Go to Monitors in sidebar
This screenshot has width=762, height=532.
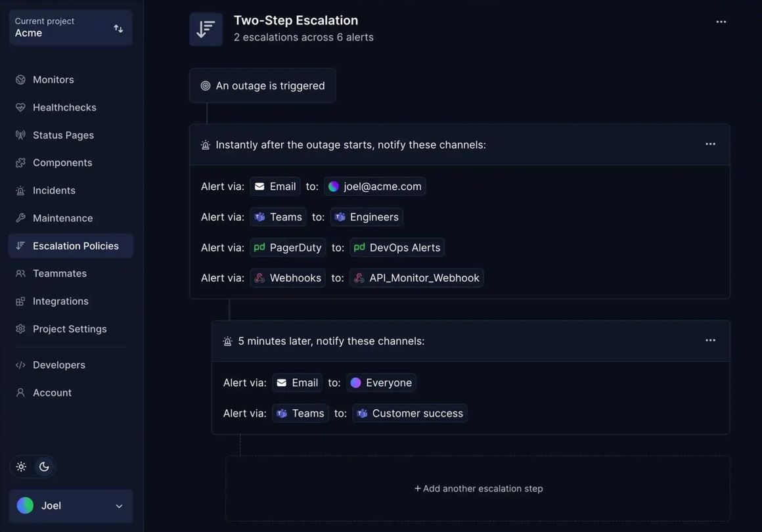tap(70, 79)
